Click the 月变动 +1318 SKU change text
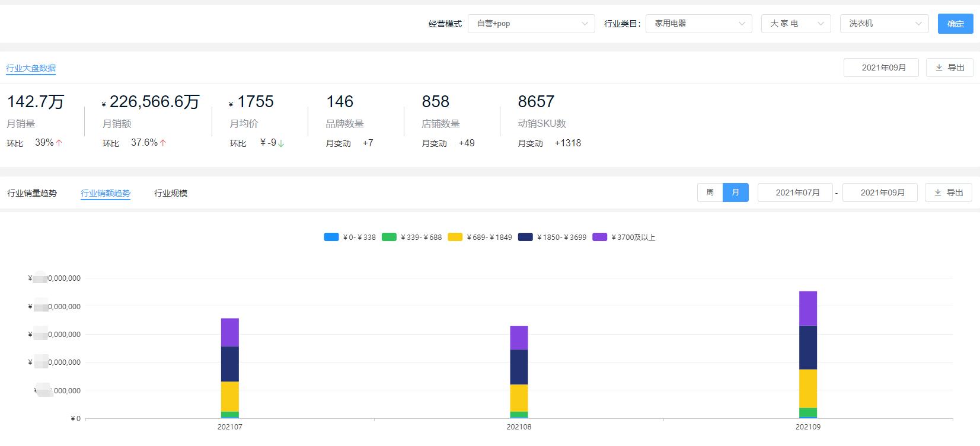Viewport: 980px width, 446px height. point(550,143)
